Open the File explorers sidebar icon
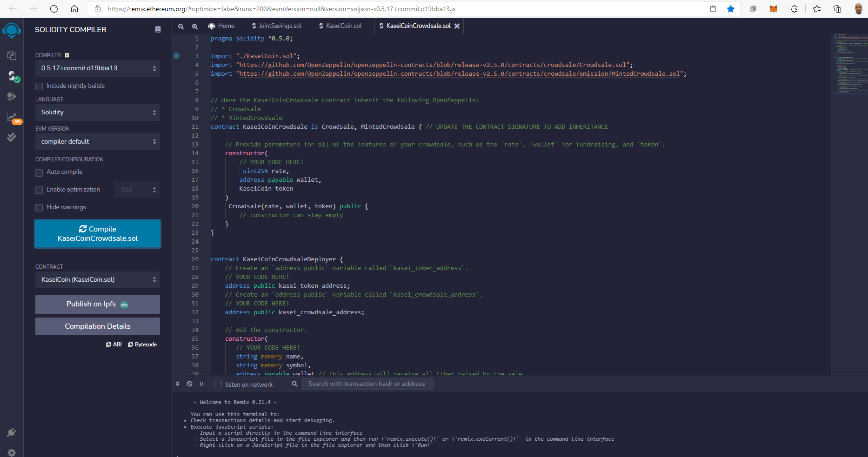This screenshot has height=457, width=868. click(x=12, y=55)
